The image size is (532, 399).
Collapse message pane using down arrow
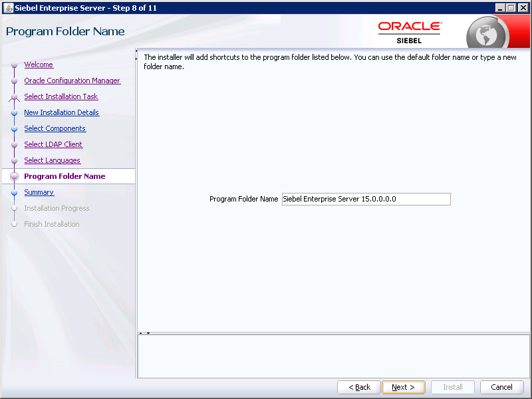pos(148,333)
